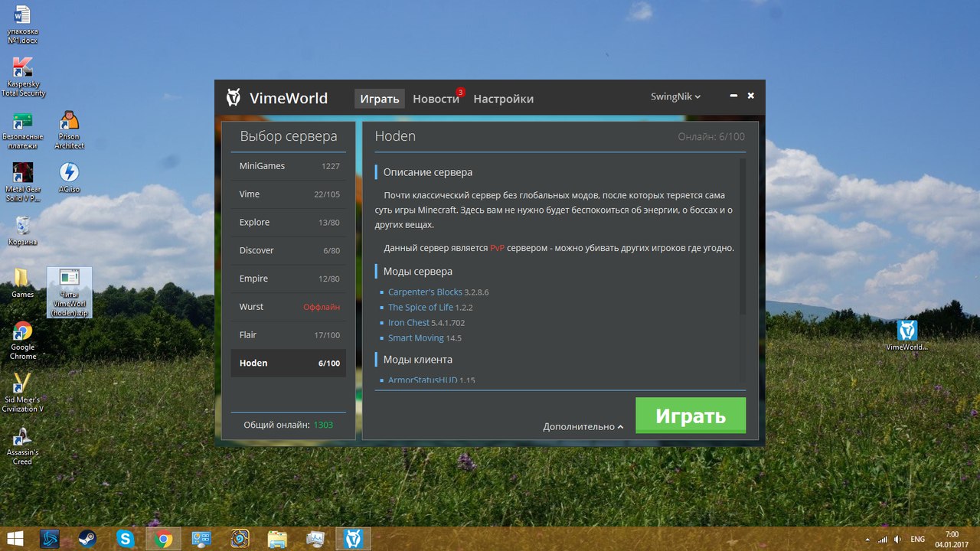Close the VimeWorld launcher window
The image size is (980, 551).
pyautogui.click(x=751, y=96)
